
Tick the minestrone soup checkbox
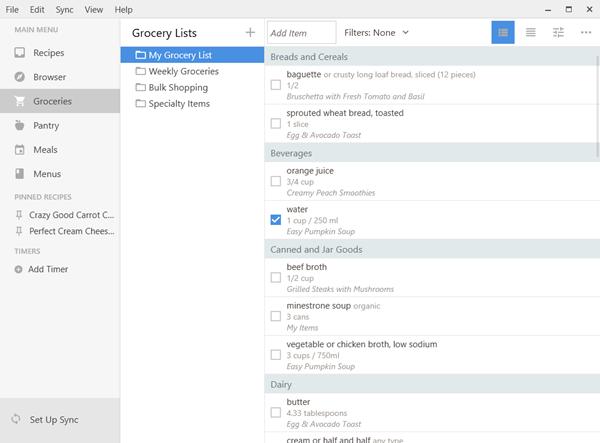(276, 316)
